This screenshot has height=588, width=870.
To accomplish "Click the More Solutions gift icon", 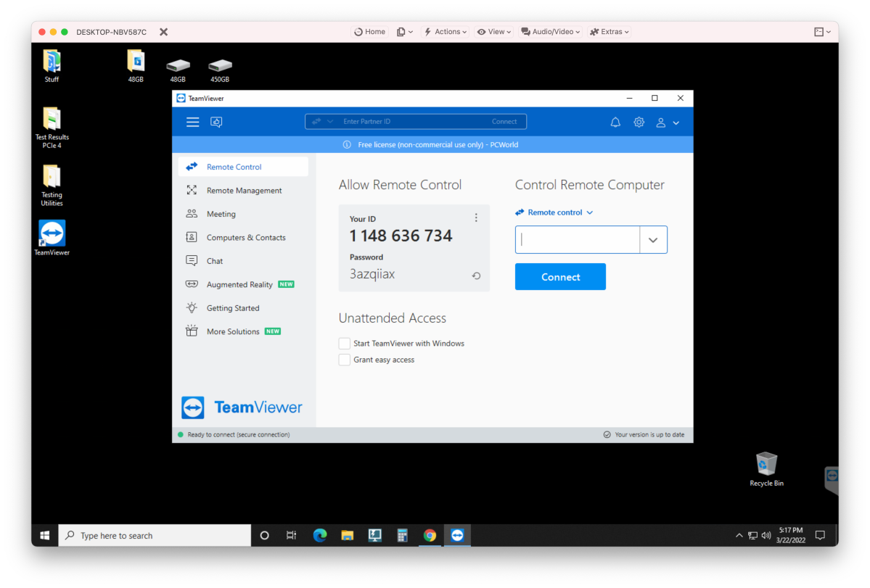I will (x=192, y=331).
